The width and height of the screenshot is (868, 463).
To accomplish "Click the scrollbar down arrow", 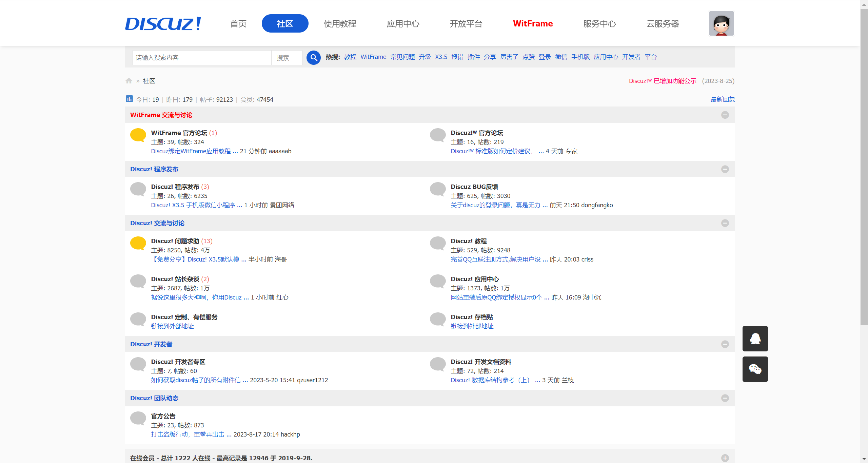I will click(864, 459).
